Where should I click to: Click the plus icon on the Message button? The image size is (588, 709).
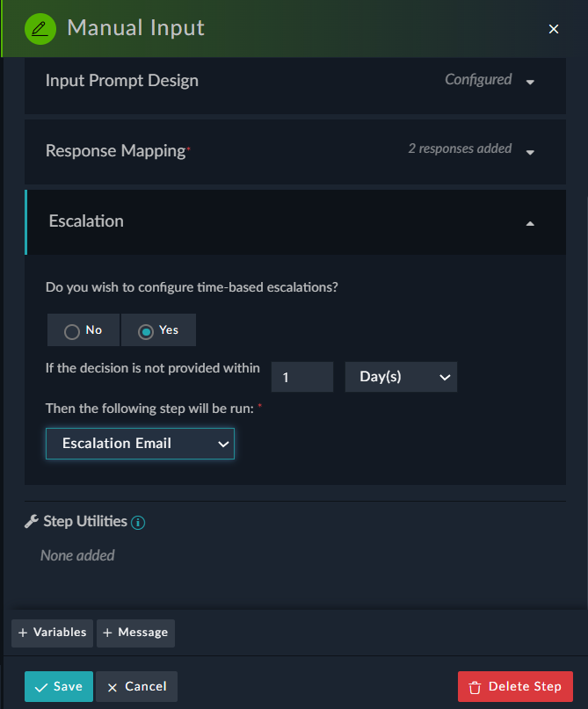109,633
